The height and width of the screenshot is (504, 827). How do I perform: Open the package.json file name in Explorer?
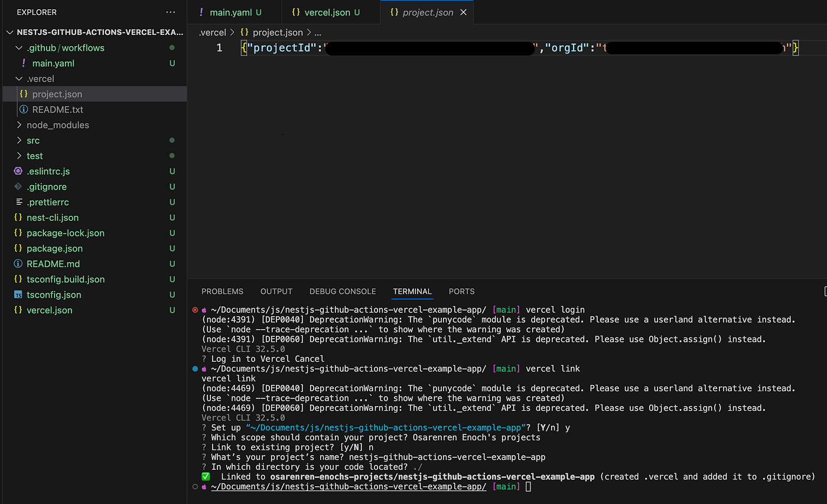pos(55,248)
